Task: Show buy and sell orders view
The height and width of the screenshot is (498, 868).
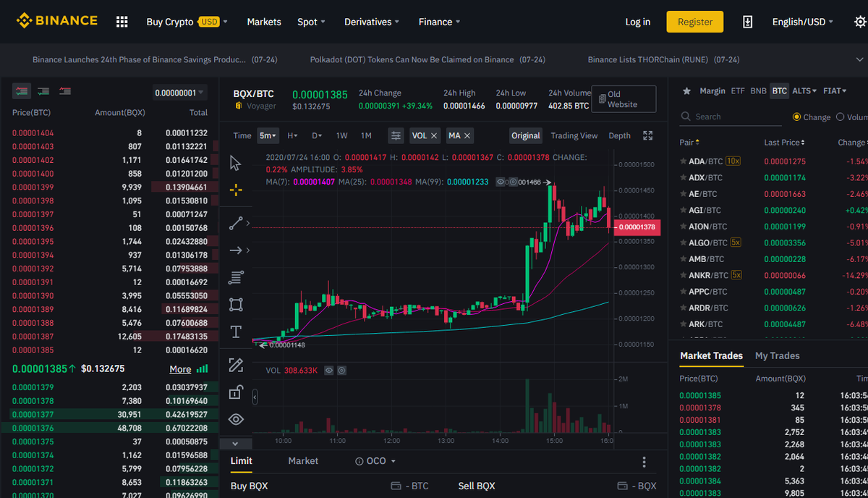Action: [x=21, y=91]
